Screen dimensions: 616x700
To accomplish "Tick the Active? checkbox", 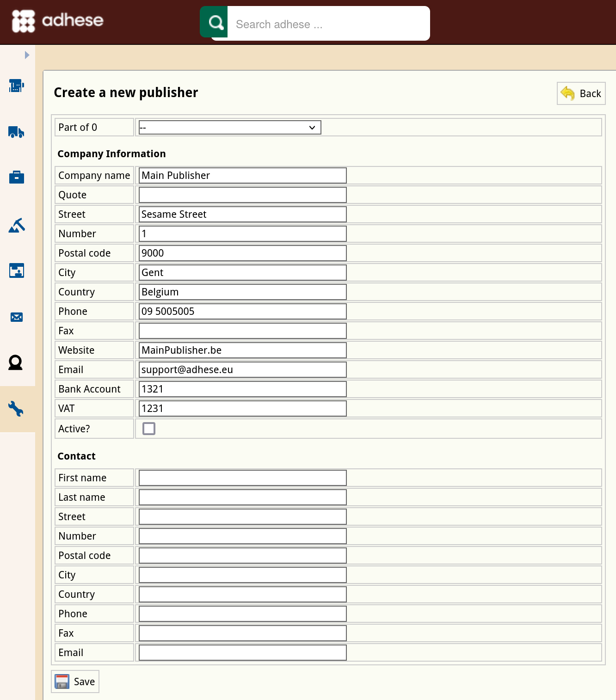I will coord(149,429).
